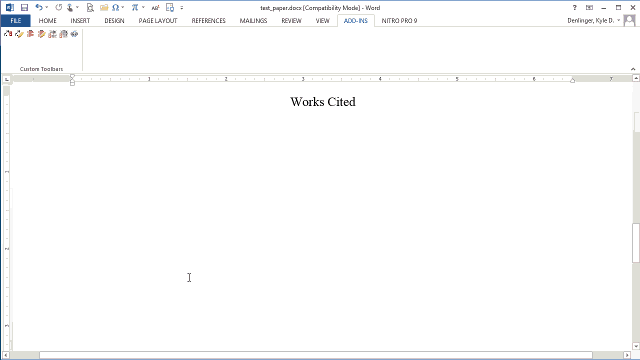Screen dimensions: 640x360
Task: Open the Undo history dropdown arrow
Action: (47, 7)
